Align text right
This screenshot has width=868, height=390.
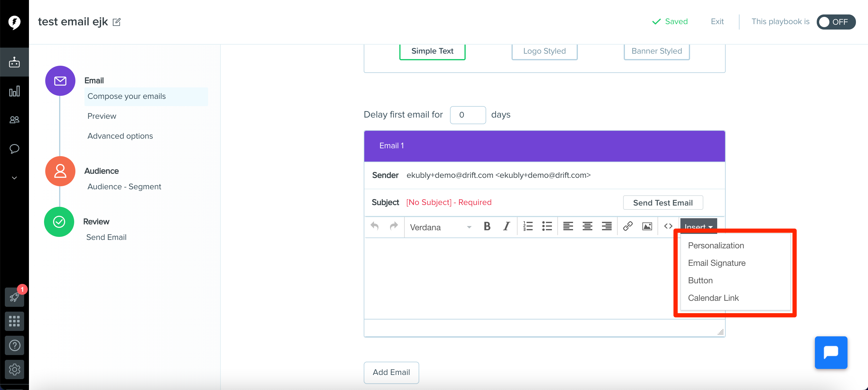click(x=607, y=226)
